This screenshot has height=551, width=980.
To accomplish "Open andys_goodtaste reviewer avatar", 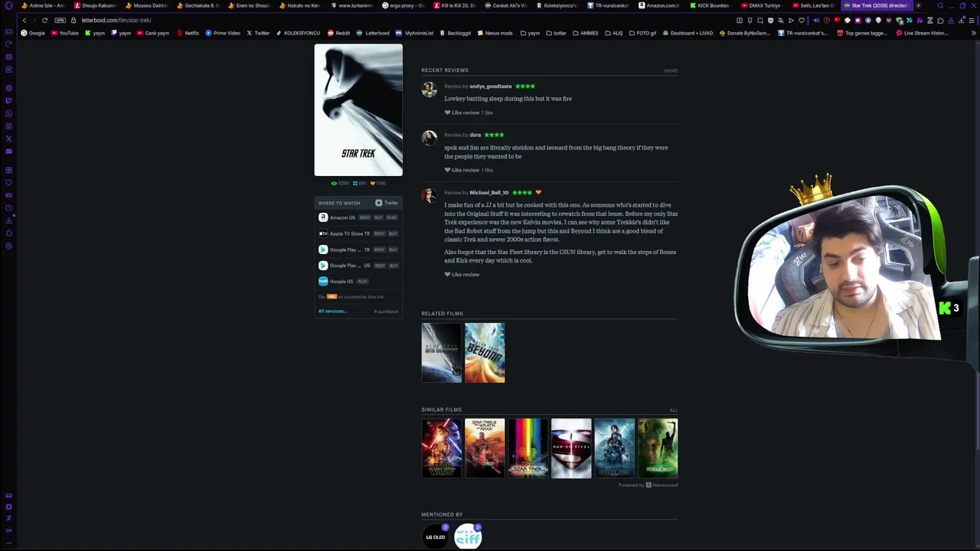I will 429,90.
